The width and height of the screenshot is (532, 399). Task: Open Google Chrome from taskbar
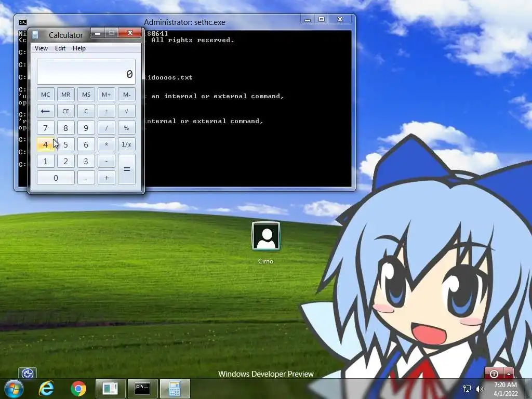[x=78, y=389]
